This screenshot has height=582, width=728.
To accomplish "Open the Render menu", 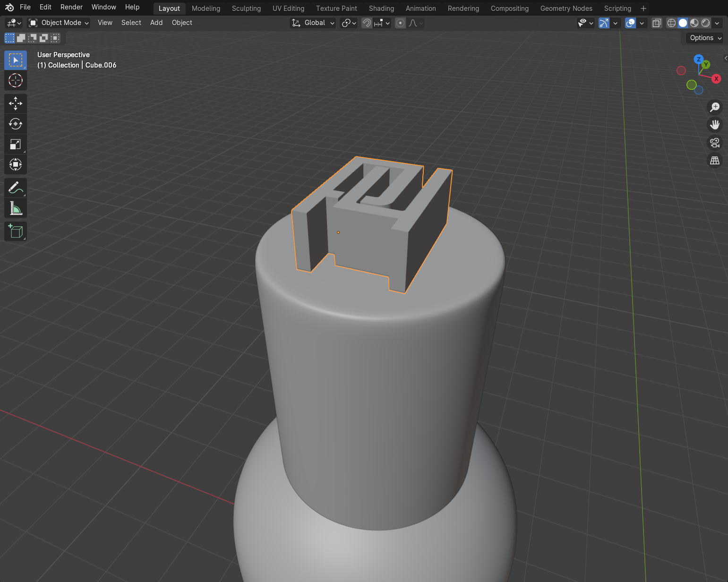I will pyautogui.click(x=71, y=7).
